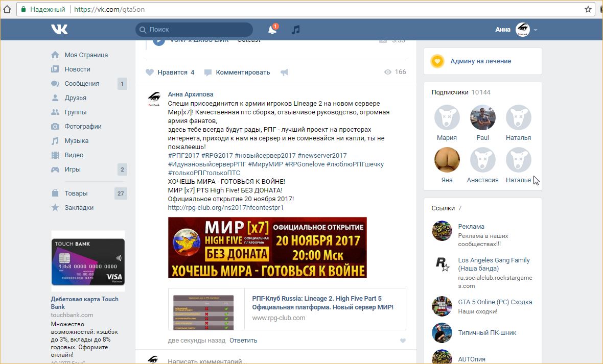603x364 pixels.
Task: Click Анна Архипова comment avatar
Action: tap(154, 99)
